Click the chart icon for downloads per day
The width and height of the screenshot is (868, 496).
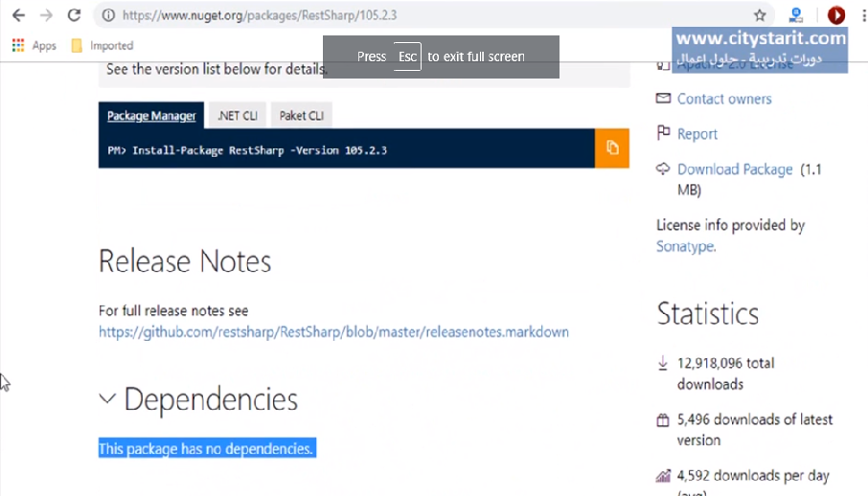pos(663,476)
